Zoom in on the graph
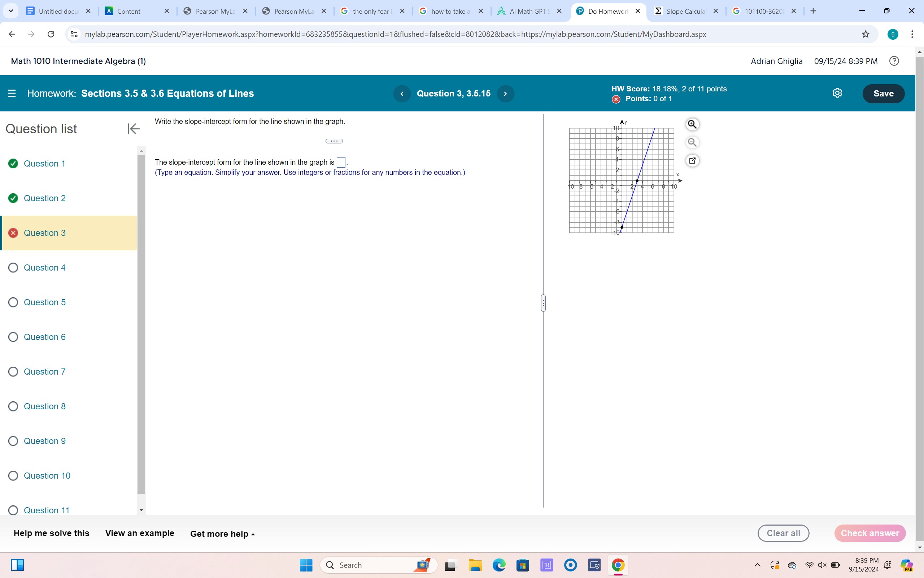The height and width of the screenshot is (578, 924). tap(692, 124)
